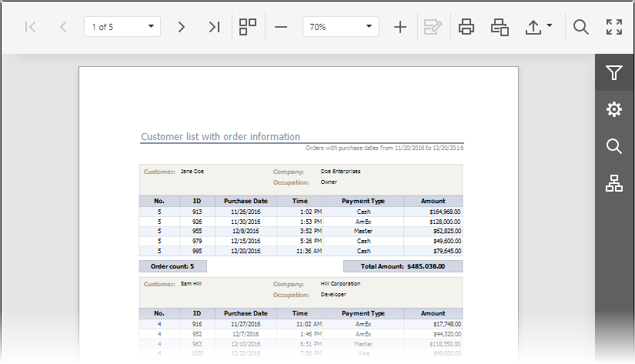Open the Document Map panel
Screen dimensions: 635x364
tap(613, 183)
